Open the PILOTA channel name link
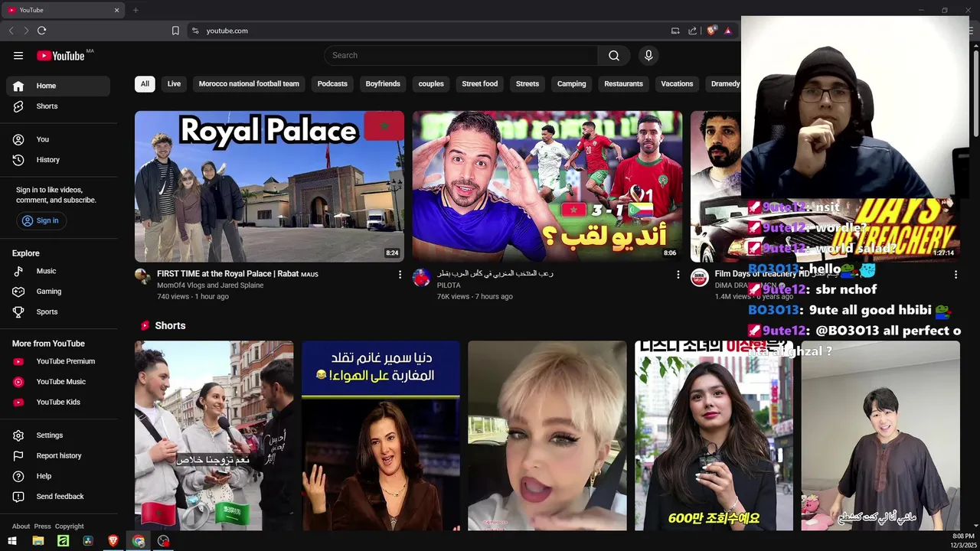Viewport: 980px width, 551px height. click(449, 285)
